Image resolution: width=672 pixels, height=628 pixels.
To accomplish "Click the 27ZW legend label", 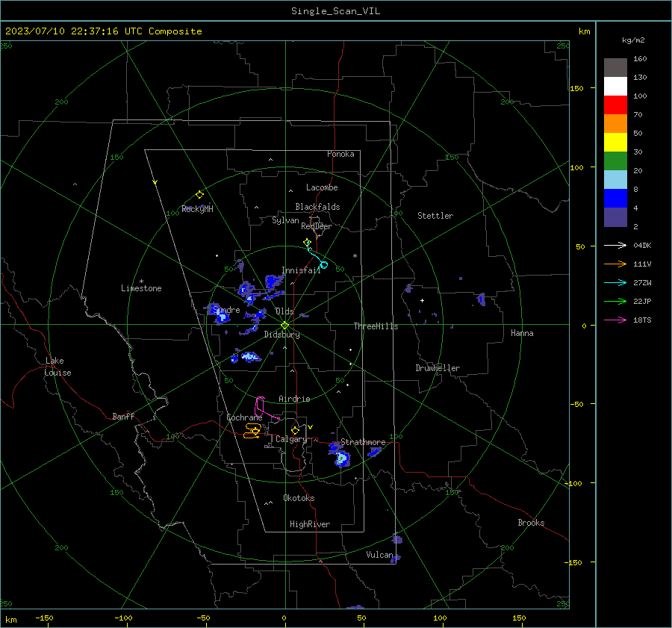I will point(642,282).
